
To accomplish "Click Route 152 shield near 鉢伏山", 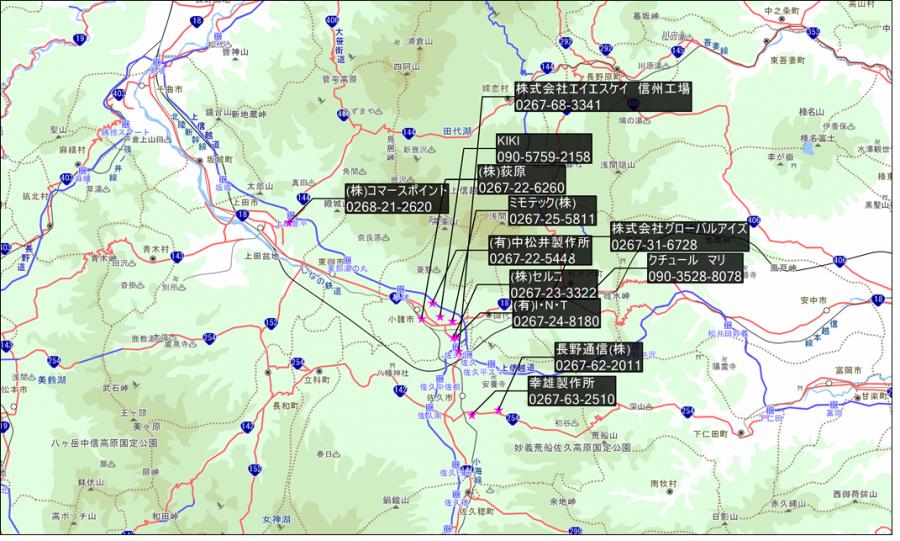I will [255, 469].
